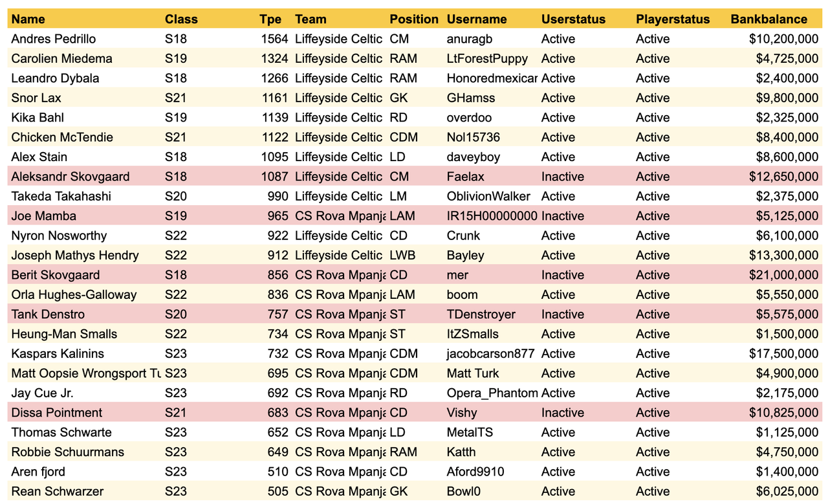
Task: Select the Dissa Pointment name cell
Action: pyautogui.click(x=57, y=413)
